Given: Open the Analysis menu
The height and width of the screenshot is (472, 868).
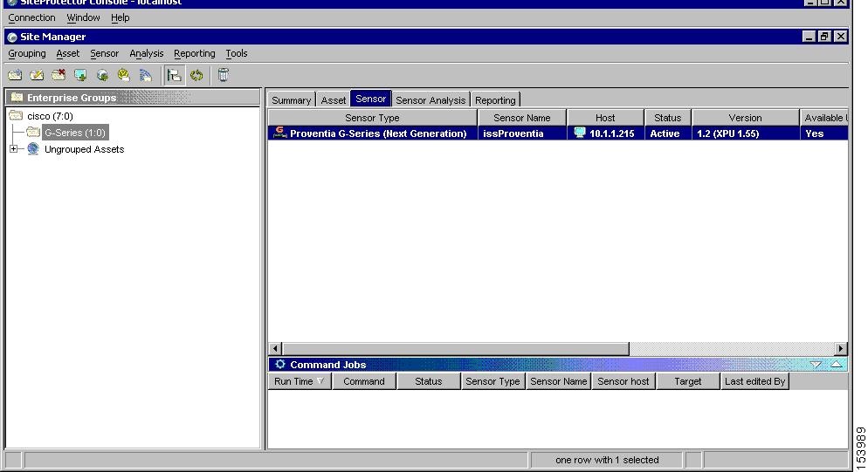Looking at the screenshot, I should [146, 54].
